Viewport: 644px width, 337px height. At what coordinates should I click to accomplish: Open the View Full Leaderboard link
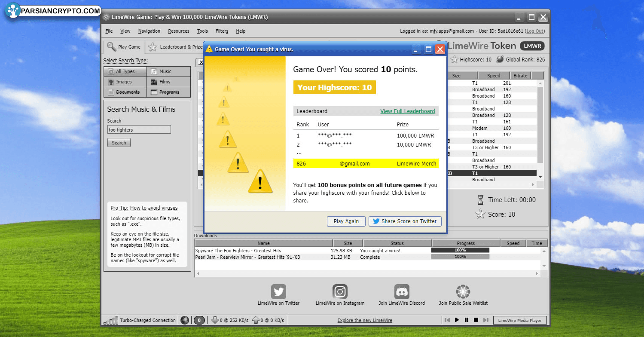pos(408,111)
